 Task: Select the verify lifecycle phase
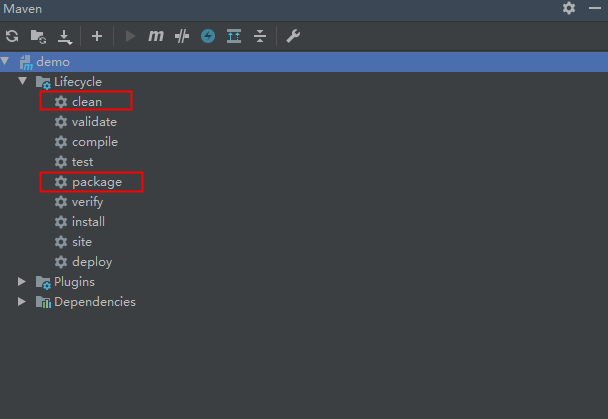(79, 202)
